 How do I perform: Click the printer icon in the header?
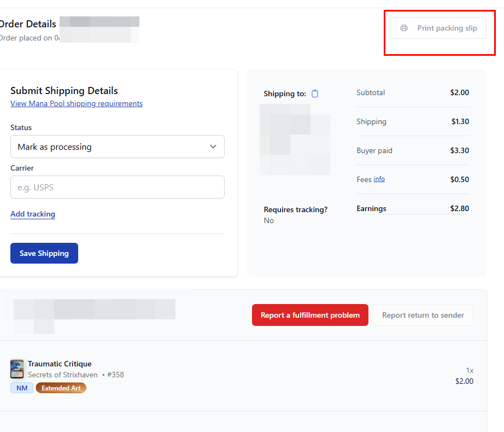pos(404,28)
